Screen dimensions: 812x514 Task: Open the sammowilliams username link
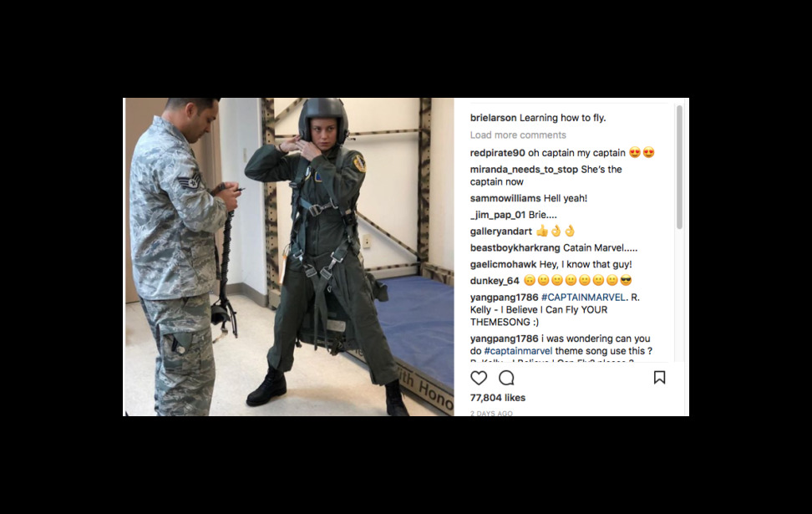498,198
